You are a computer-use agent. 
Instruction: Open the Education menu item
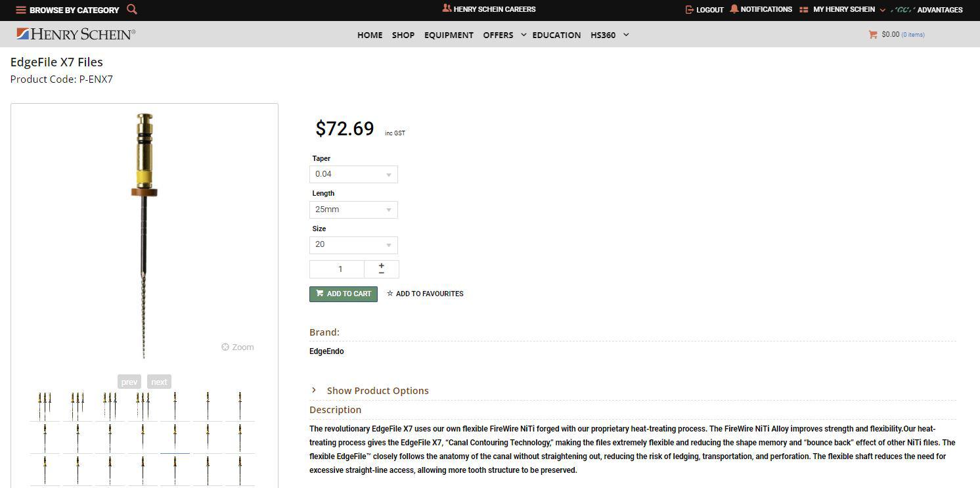pos(556,35)
